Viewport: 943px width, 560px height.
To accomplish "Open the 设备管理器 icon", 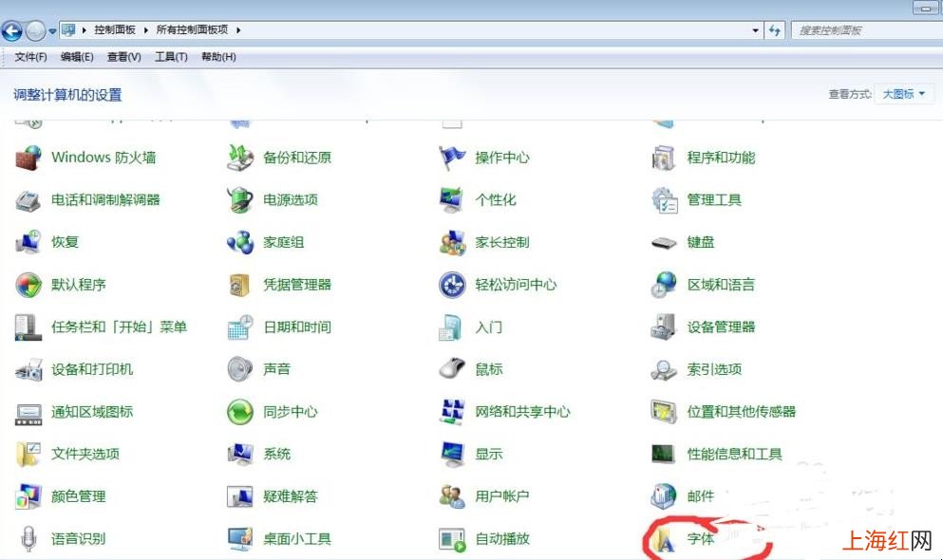I will 664,327.
